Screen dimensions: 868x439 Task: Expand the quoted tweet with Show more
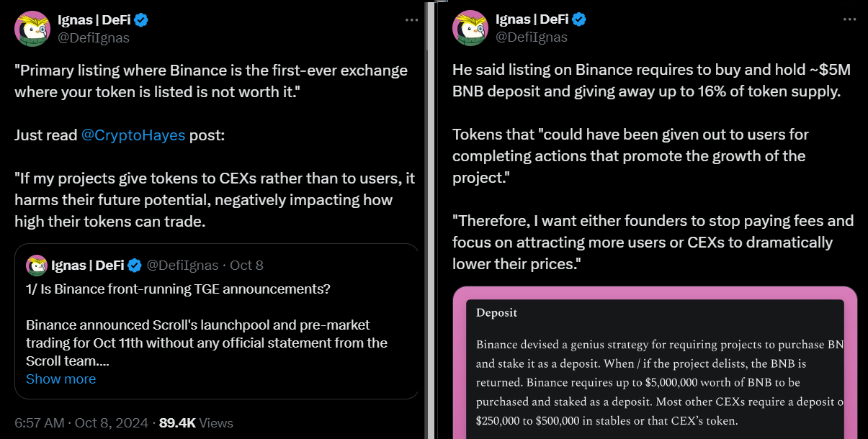61,379
